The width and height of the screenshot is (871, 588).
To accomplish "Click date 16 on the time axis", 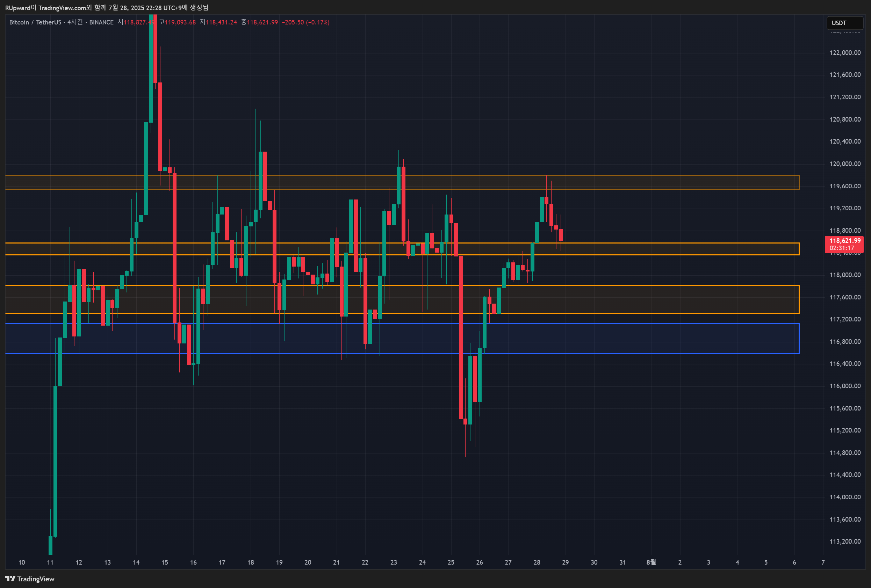I will pos(193,562).
